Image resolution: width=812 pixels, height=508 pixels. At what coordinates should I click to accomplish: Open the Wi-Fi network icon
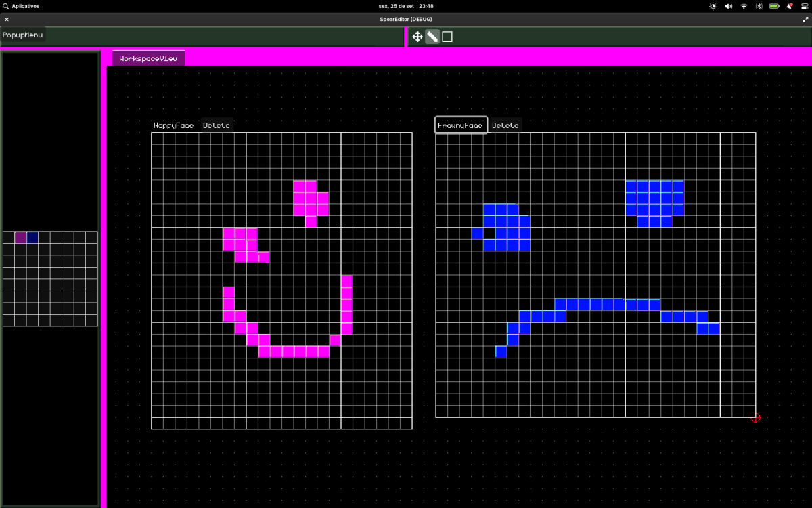744,6
